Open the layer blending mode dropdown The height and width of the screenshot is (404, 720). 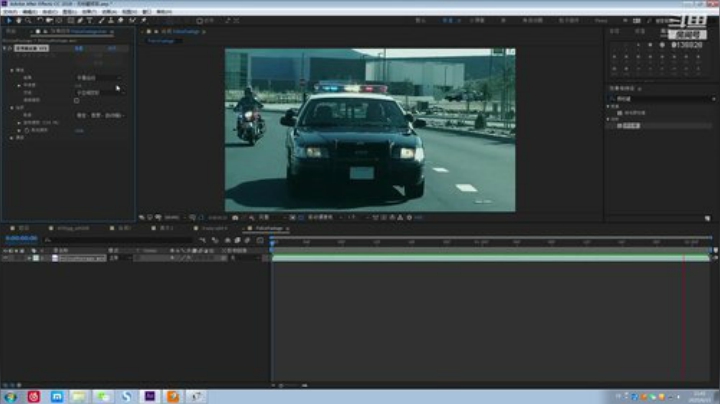point(120,258)
